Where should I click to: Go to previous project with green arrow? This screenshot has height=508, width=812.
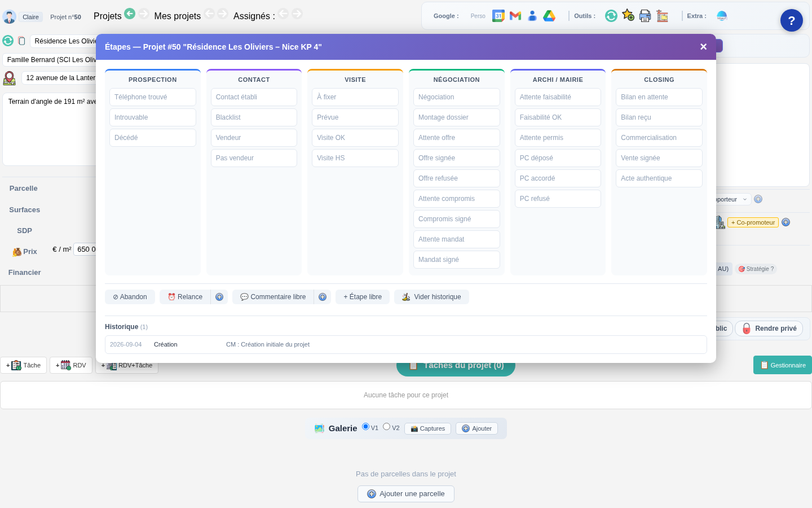click(x=130, y=13)
